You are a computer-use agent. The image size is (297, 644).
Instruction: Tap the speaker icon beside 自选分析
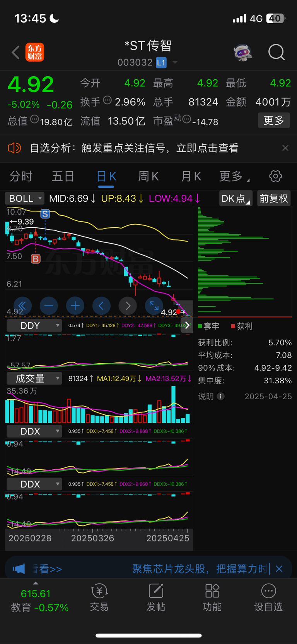pos(14,148)
